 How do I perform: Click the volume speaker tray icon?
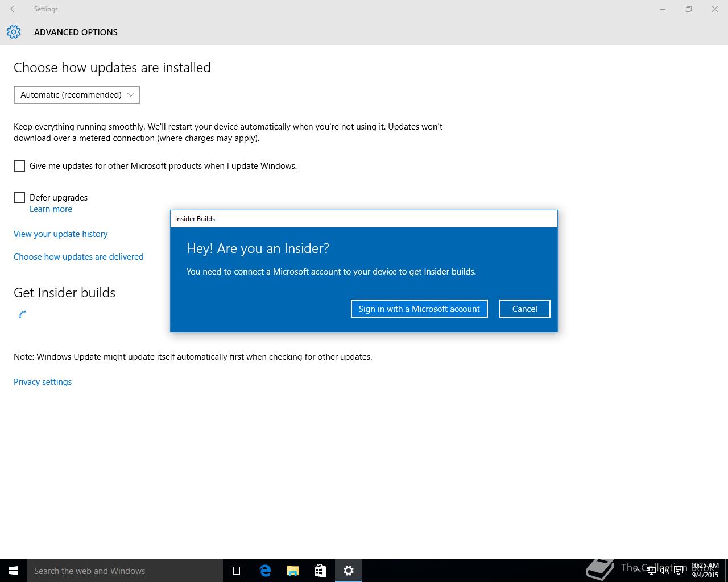click(x=665, y=571)
